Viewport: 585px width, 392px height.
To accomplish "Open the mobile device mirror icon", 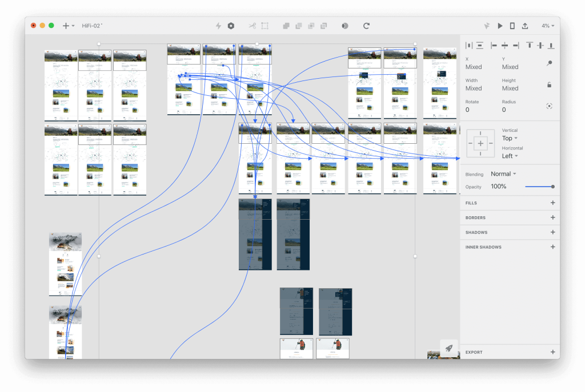I will (x=512, y=26).
